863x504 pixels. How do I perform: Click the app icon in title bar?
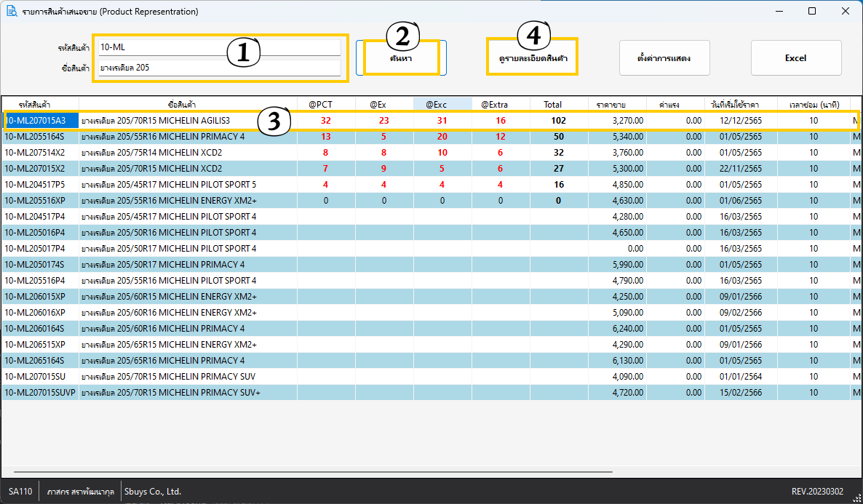(x=12, y=12)
